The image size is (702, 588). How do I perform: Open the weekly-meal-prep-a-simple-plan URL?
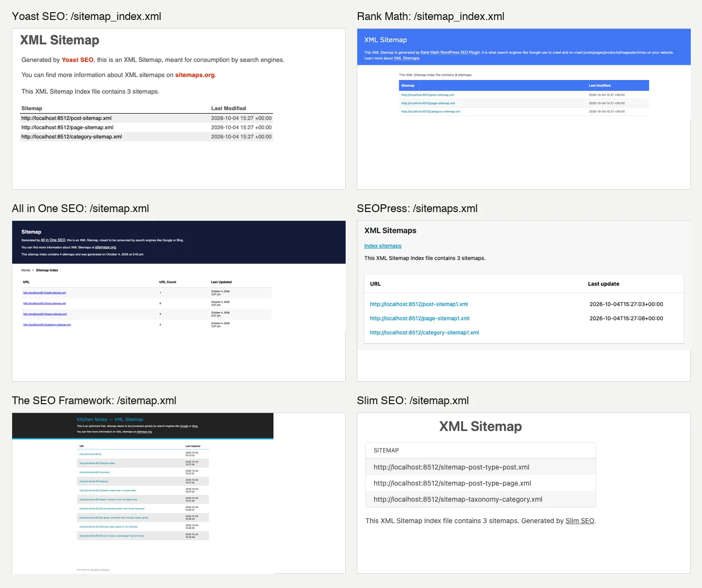pos(108,490)
